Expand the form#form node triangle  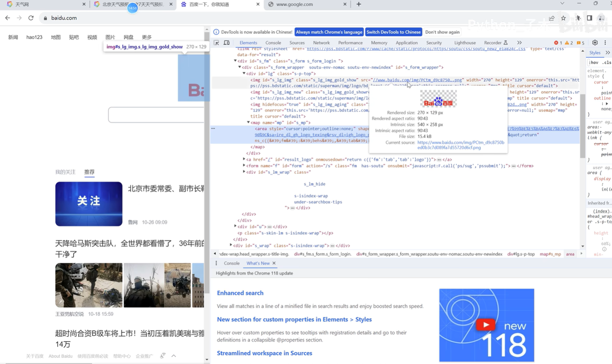click(244, 166)
